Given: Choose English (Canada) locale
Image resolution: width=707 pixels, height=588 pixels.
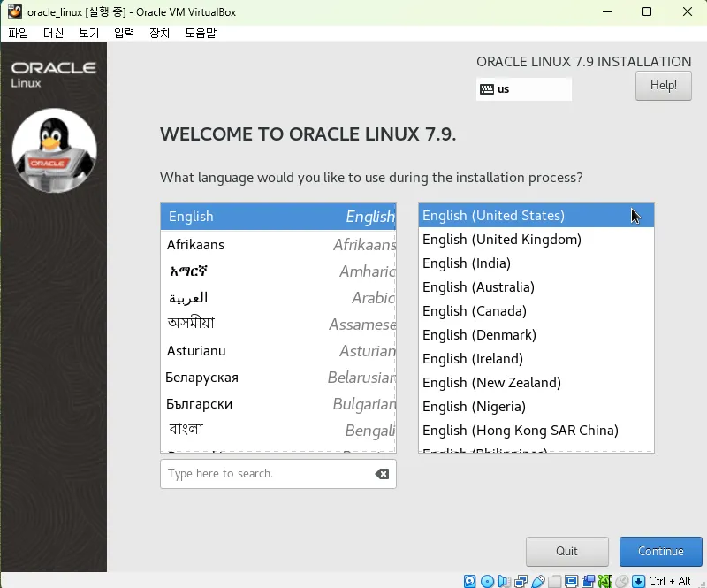Looking at the screenshot, I should click(536, 311).
